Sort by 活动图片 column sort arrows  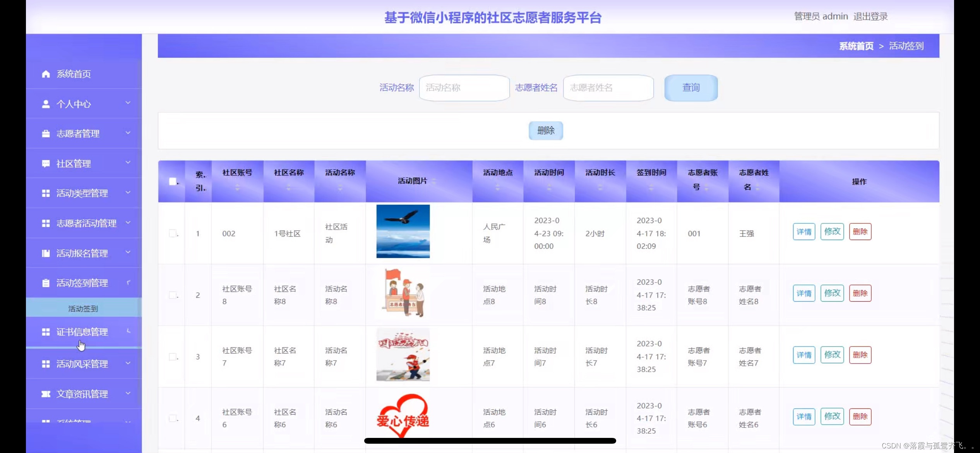[x=433, y=181]
